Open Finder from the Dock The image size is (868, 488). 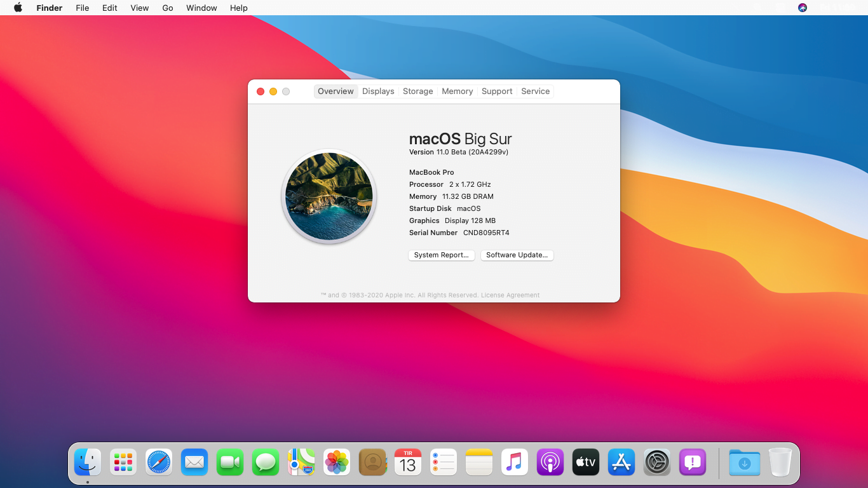click(88, 462)
